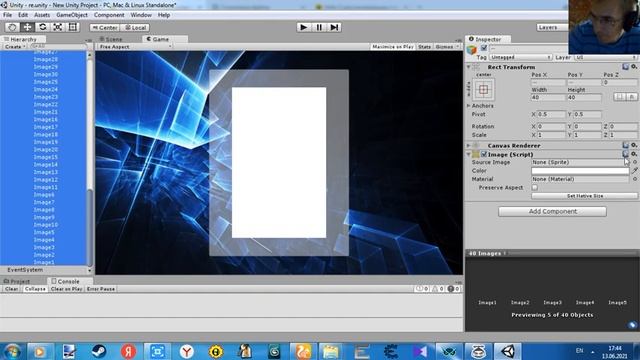Select EventSystem in the Hierarchy

pos(25,270)
